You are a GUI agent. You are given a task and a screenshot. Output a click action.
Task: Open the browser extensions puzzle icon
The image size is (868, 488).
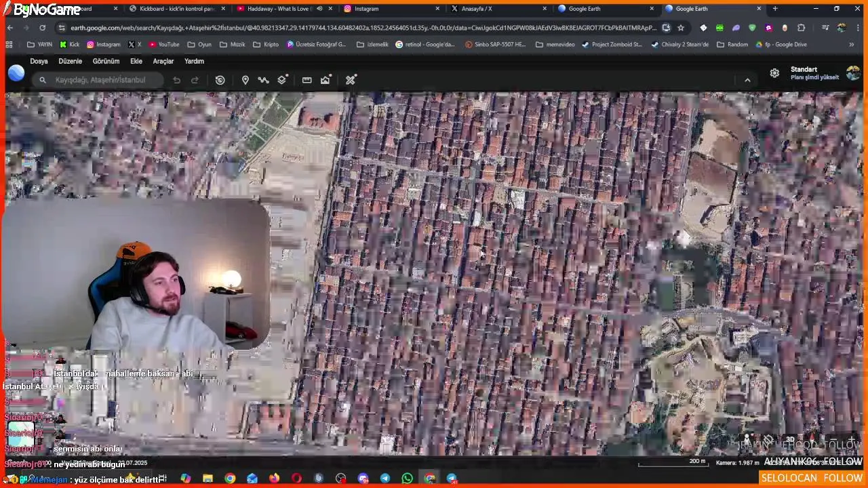coord(802,28)
